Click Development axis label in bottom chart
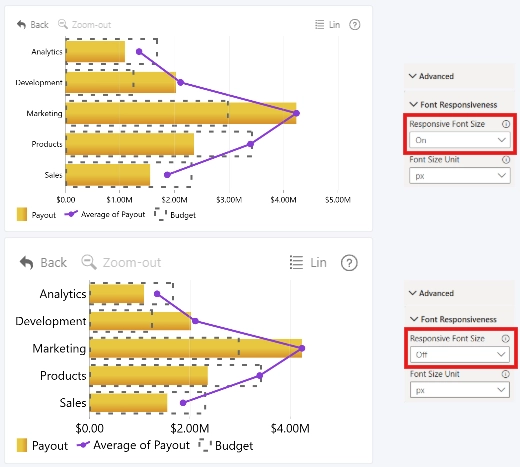The height and width of the screenshot is (467, 520). click(x=51, y=321)
